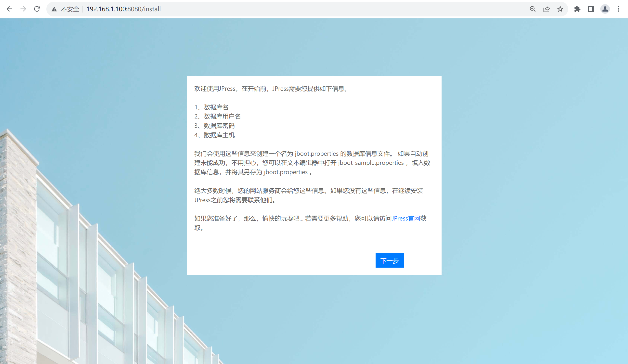The height and width of the screenshot is (364, 628).
Task: Reload the page with the refresh icon
Action: [x=37, y=9]
